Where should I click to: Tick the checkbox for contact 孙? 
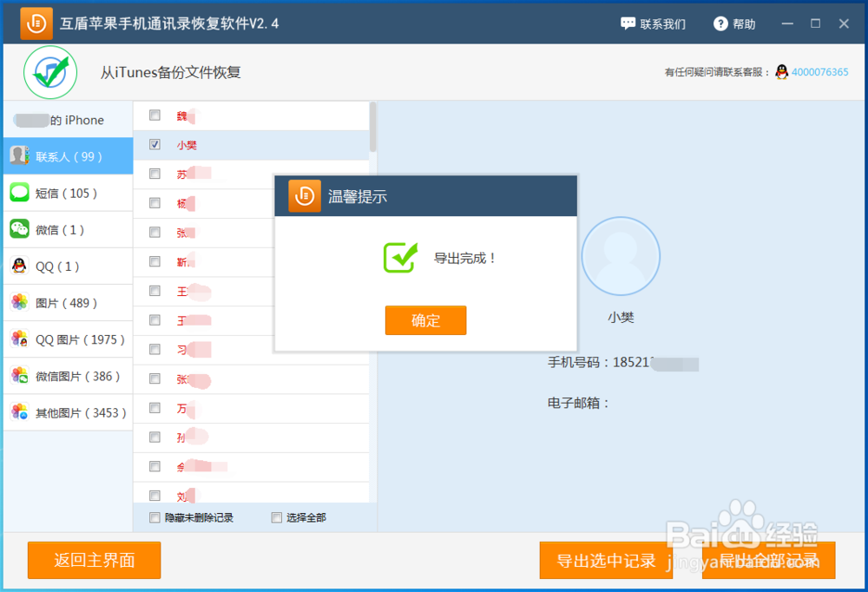(155, 437)
